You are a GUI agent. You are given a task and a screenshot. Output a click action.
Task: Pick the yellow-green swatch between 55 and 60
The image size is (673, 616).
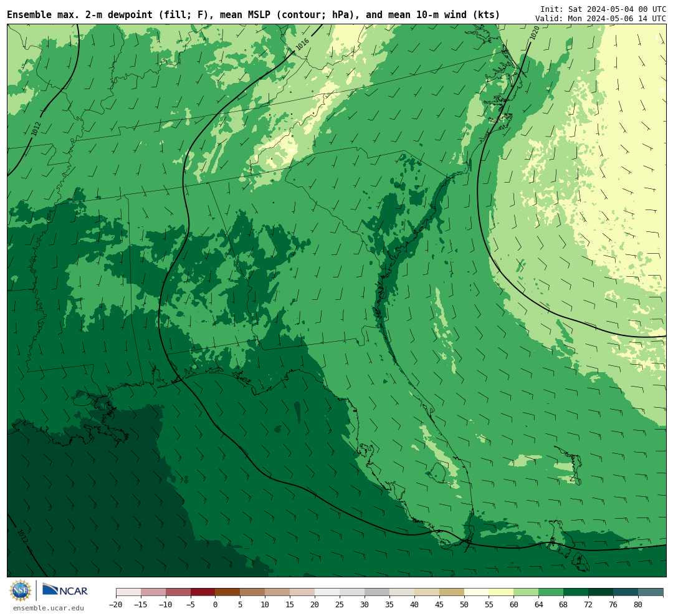502,592
